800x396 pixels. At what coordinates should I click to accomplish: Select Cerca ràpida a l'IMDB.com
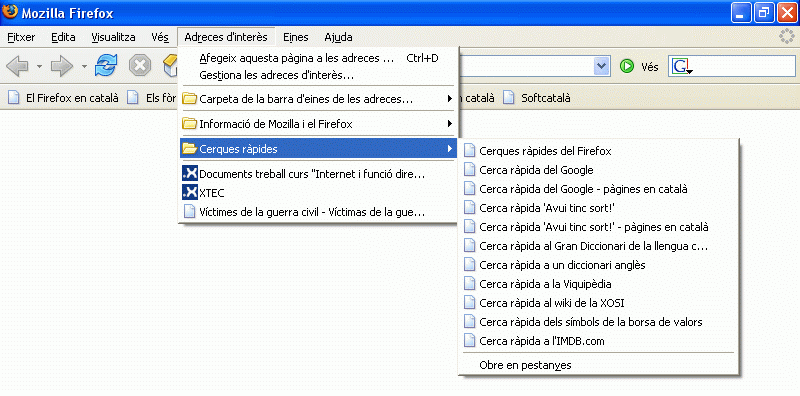pyautogui.click(x=598, y=341)
